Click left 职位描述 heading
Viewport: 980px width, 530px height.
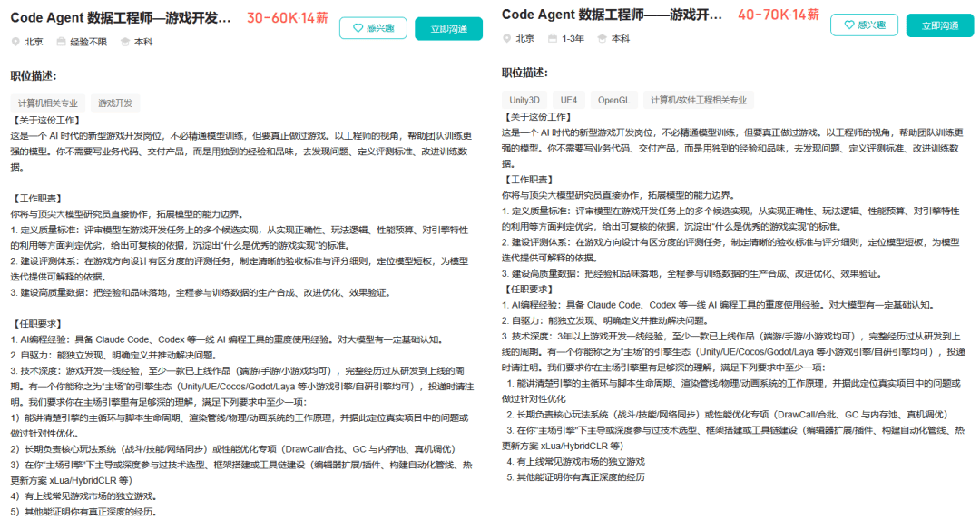(x=34, y=76)
